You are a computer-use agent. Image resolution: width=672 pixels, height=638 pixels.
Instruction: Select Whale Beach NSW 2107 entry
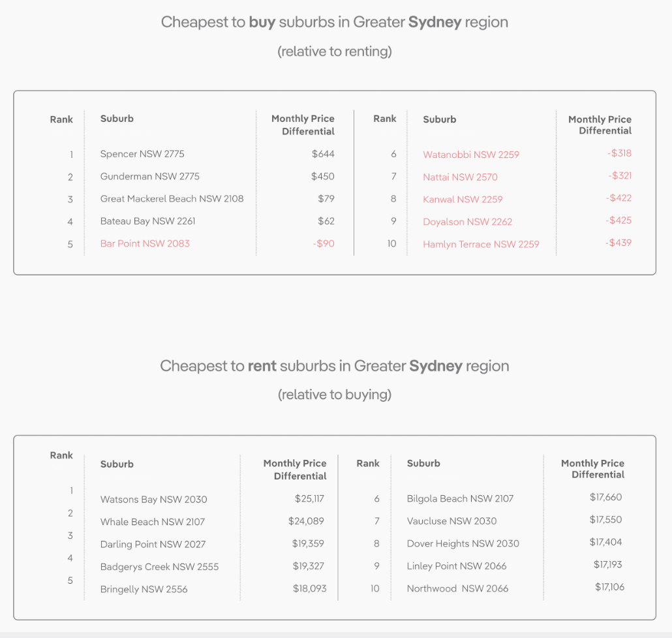153,522
